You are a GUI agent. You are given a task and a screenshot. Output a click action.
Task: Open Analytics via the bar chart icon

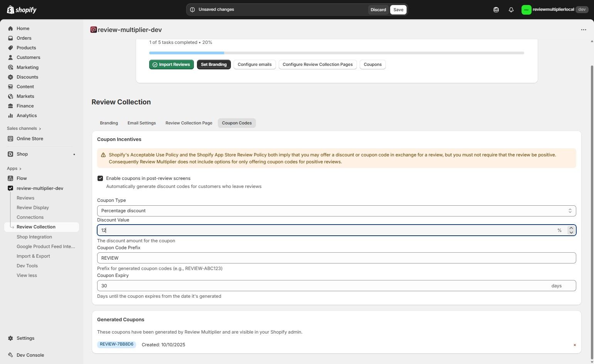pos(10,115)
